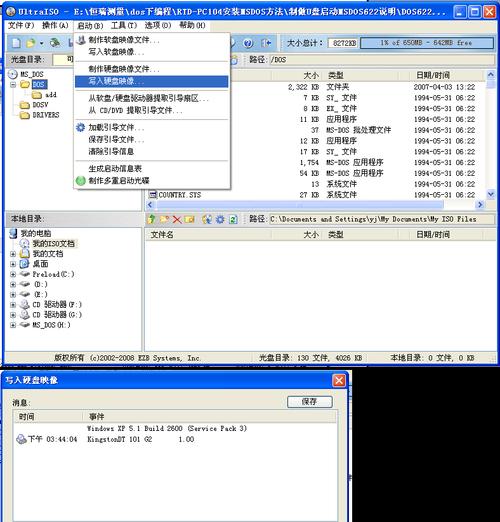Click the floppy icon beside 制作软盘映像文件
The height and width of the screenshot is (522, 500).
pos(81,40)
